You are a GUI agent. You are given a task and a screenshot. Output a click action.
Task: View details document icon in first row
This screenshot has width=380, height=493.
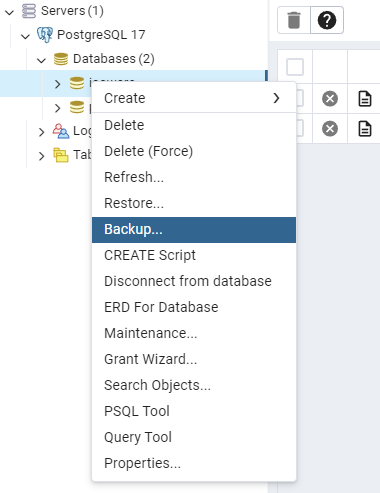365,99
